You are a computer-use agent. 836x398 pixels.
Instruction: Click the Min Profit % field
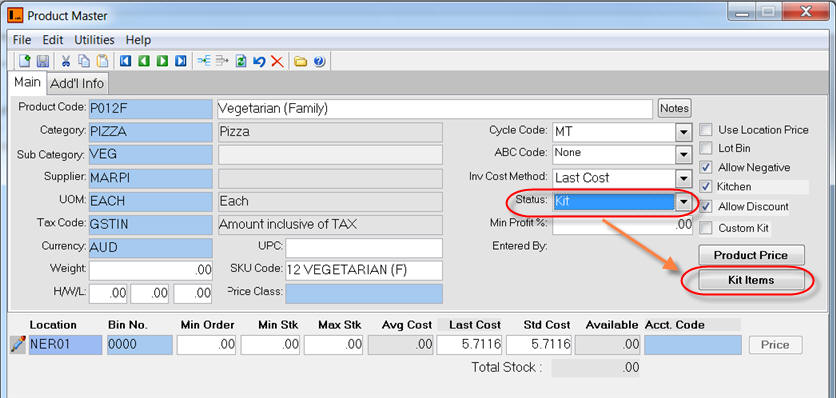click(x=622, y=225)
